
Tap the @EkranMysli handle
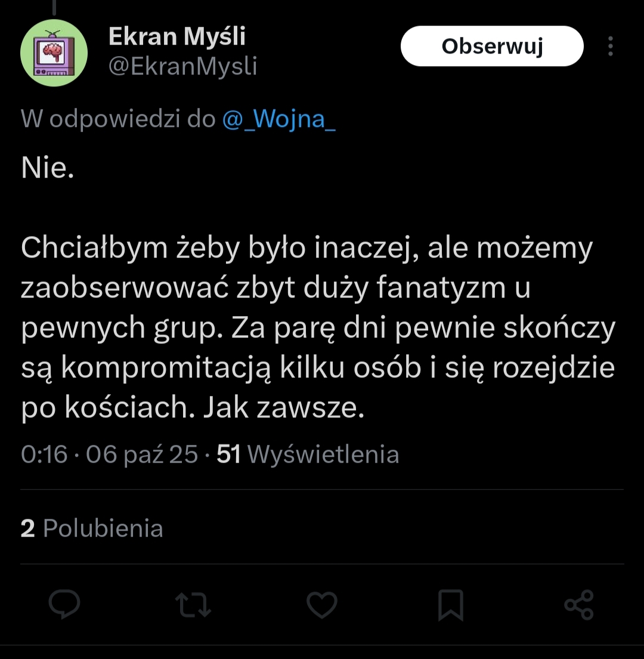(182, 66)
